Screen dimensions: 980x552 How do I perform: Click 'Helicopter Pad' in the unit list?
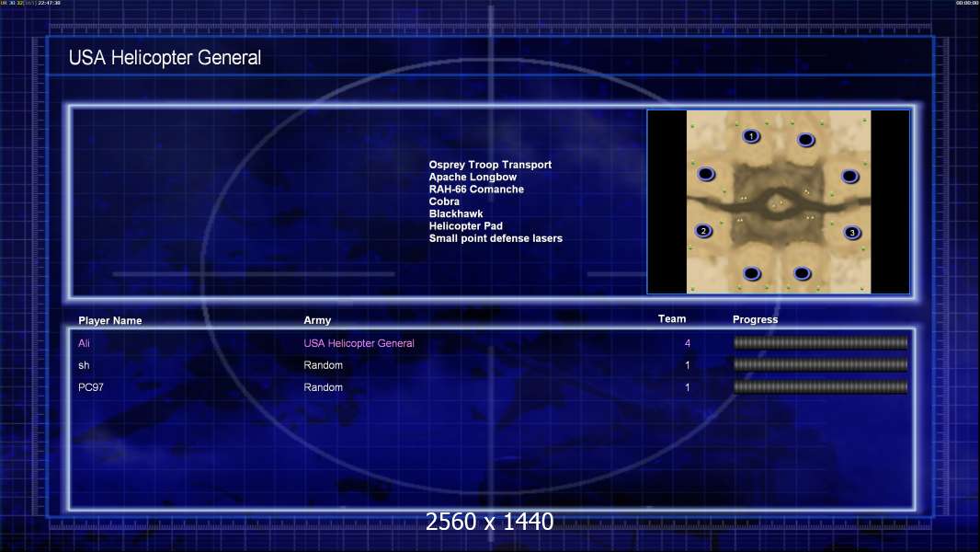[x=465, y=225]
